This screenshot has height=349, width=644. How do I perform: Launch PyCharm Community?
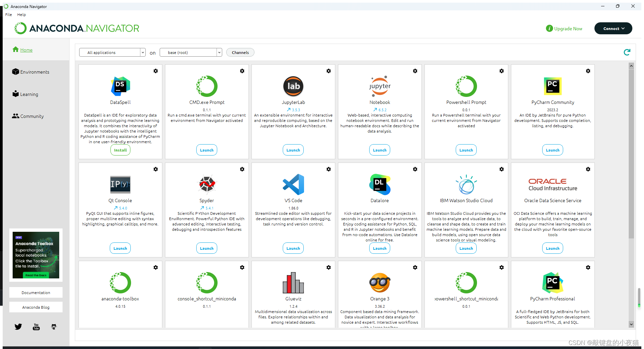(553, 150)
